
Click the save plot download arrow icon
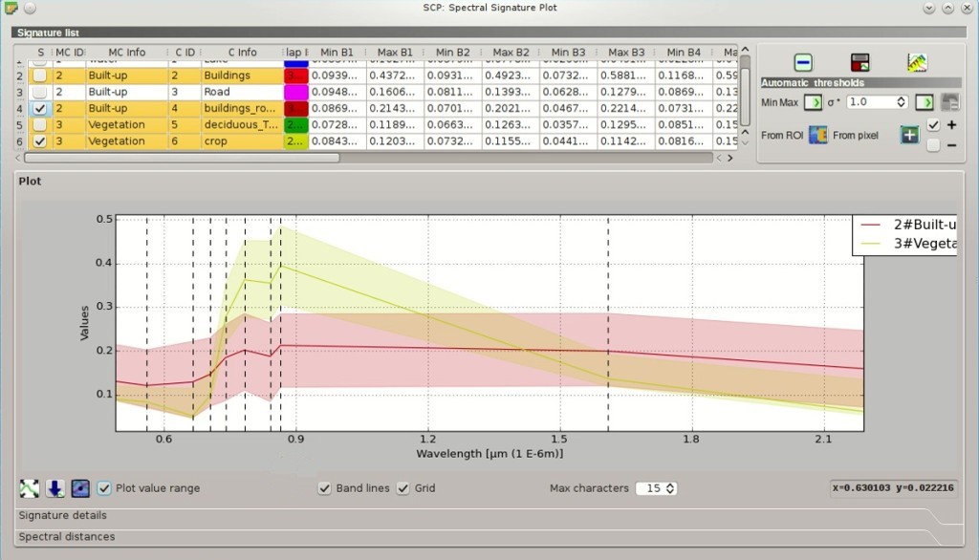click(x=54, y=488)
